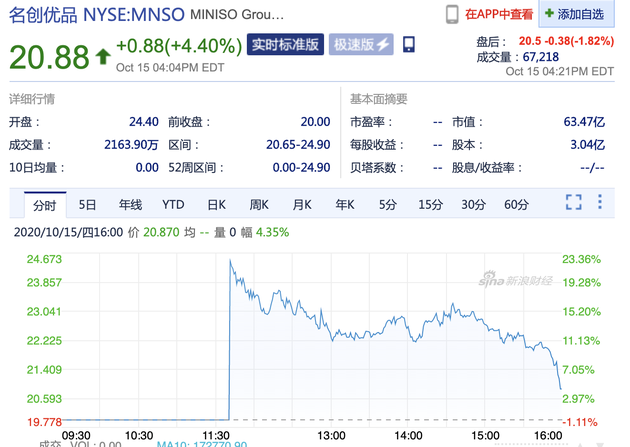Image resolution: width=630 pixels, height=447 pixels.
Task: Choose the 60分 interval tab
Action: [x=516, y=205]
